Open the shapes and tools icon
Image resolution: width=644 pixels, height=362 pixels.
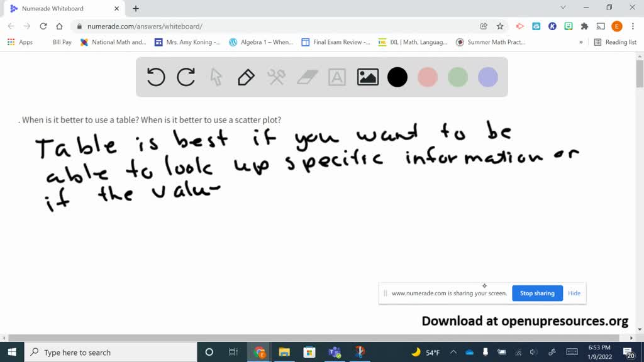coord(277,77)
